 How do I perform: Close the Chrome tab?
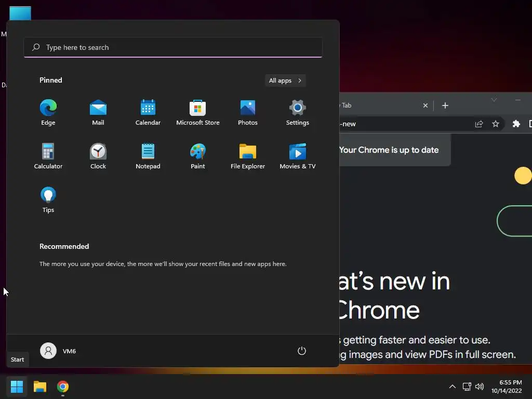[x=425, y=105]
